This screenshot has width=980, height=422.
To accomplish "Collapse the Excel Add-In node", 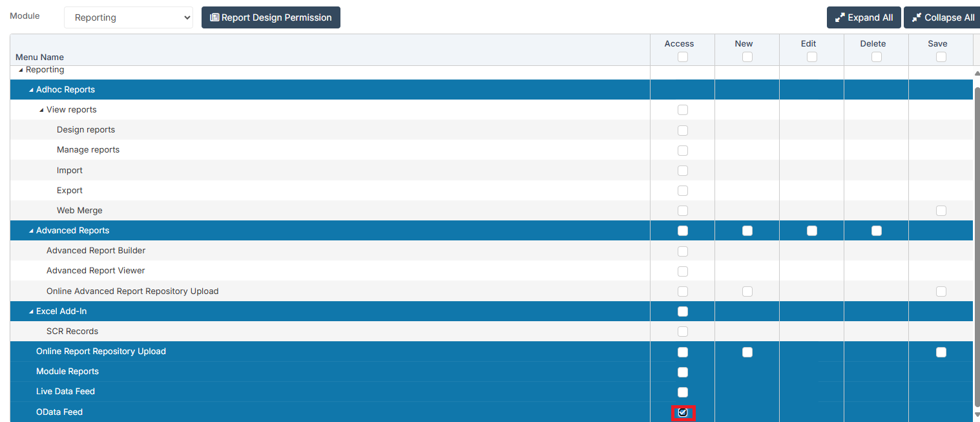I will tap(31, 311).
